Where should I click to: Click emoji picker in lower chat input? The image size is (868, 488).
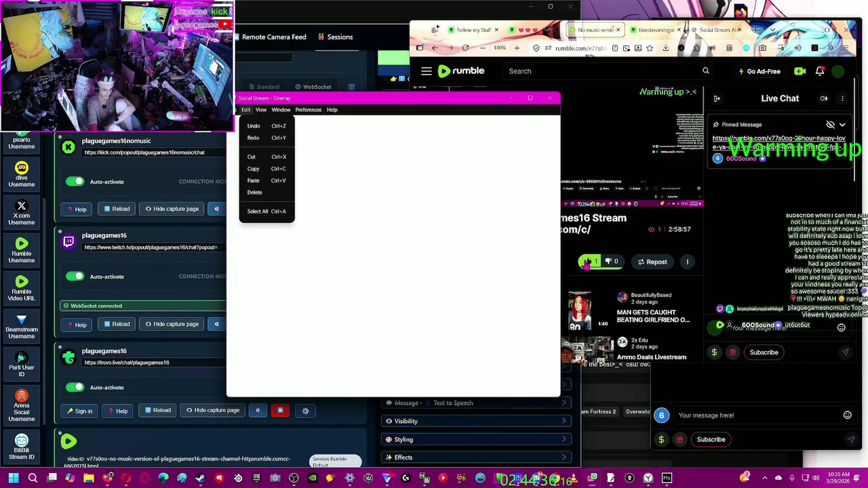coord(847,415)
